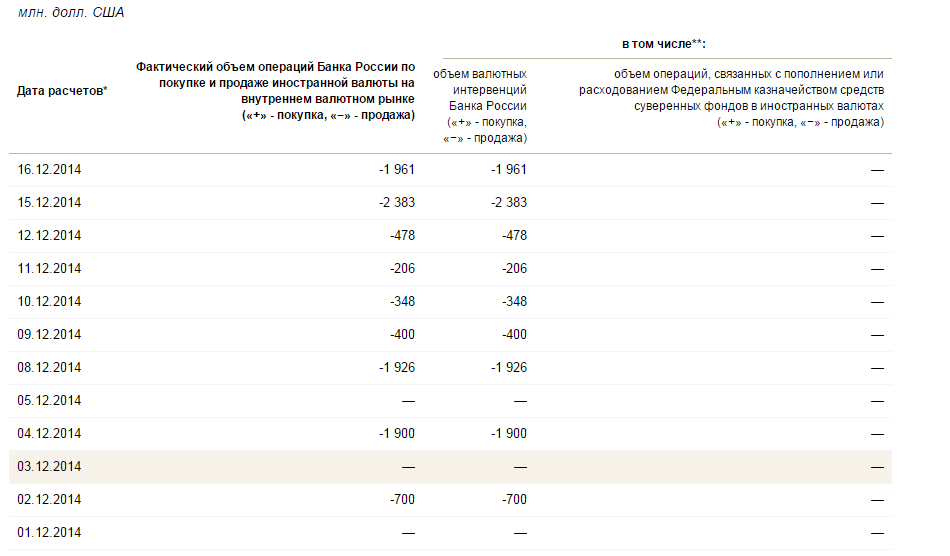Click the 'Дата расчетов' column header
The height and width of the screenshot is (556, 950).
(62, 91)
